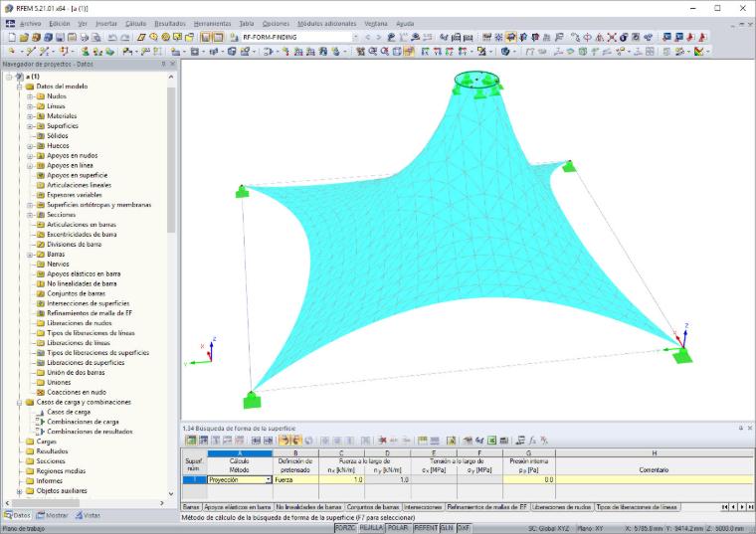The height and width of the screenshot is (534, 756).
Task: Toggle the highlighted view mode icon in top toolbar
Action: [510, 37]
